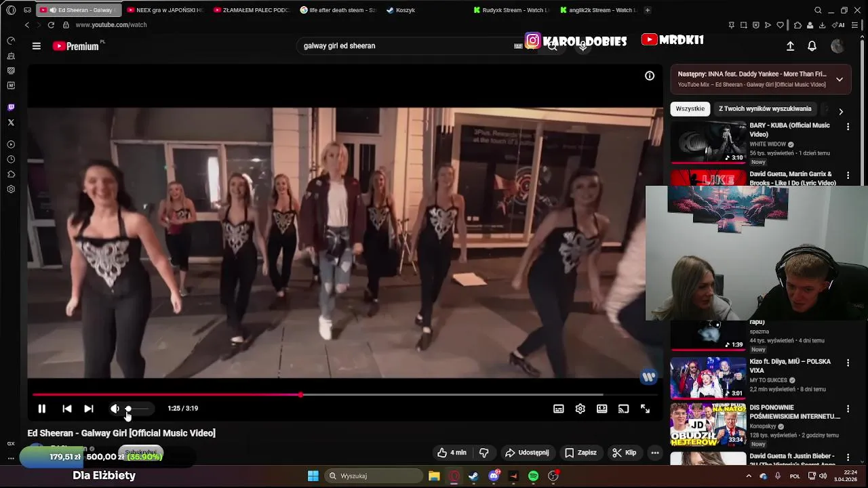Viewport: 868px width, 488px height.
Task: Go to the previous video
Action: (66, 409)
